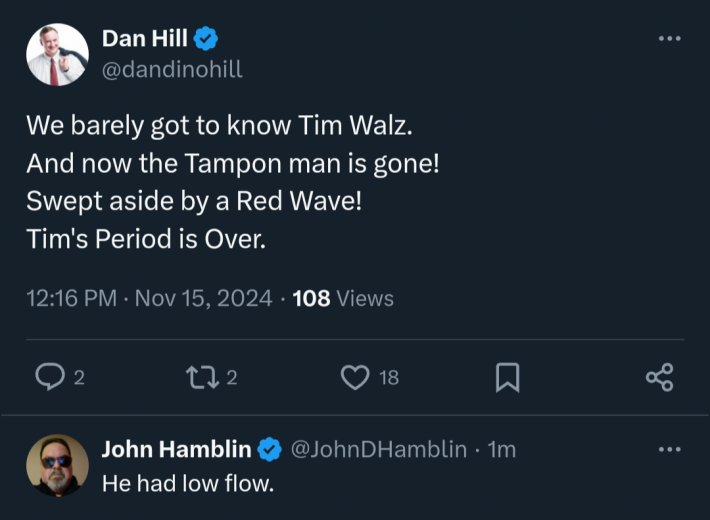Click the 1m reply timestamp
The width and height of the screenshot is (710, 520).
[502, 449]
